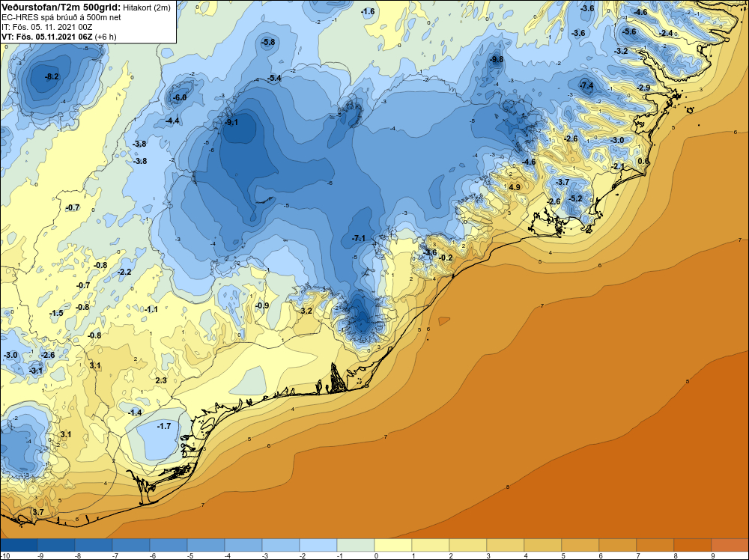This screenshot has width=749, height=560.
Task: Click the legend color band between -6 and -5
Action: 169,545
